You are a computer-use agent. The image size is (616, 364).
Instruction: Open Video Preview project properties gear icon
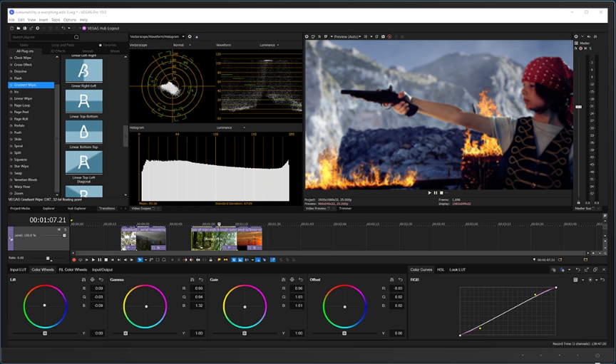click(x=307, y=36)
